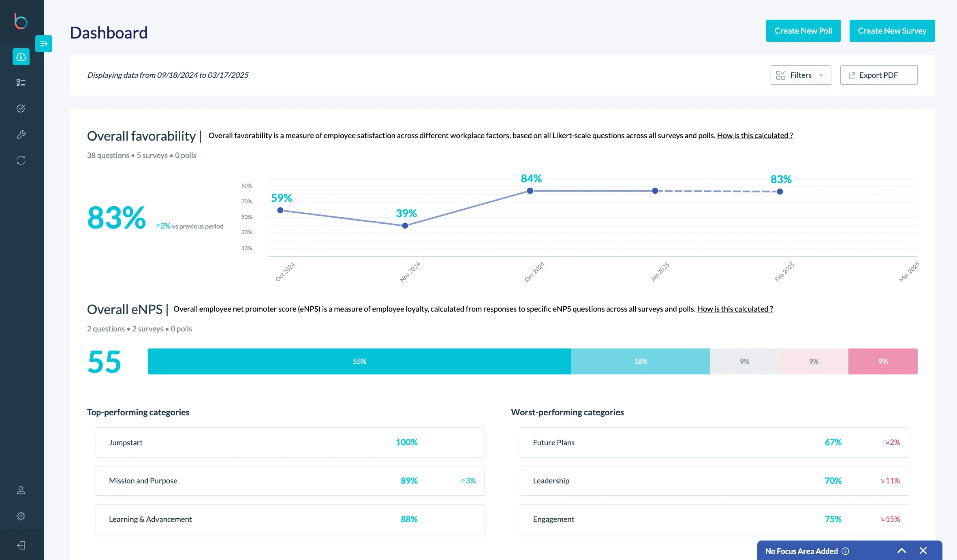Open the Filters dropdown

[x=800, y=75]
